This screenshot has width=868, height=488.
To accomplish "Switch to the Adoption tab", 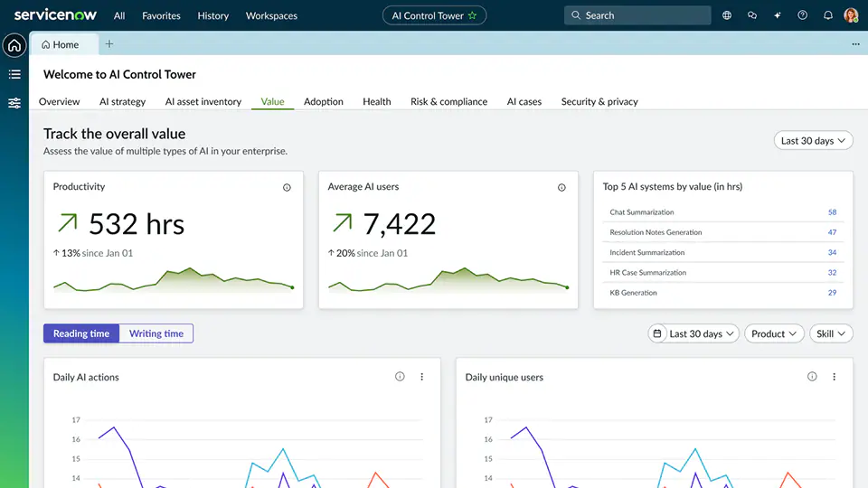I will [x=324, y=101].
